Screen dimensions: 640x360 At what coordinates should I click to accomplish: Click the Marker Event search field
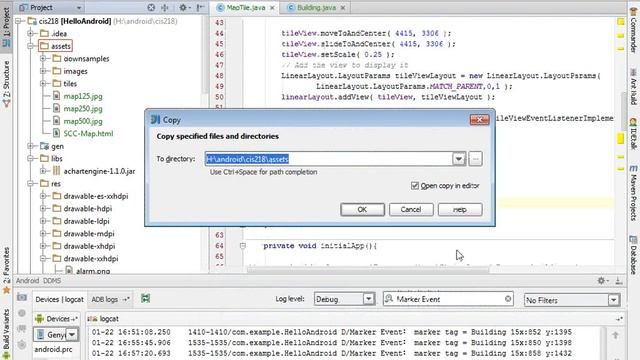click(x=448, y=299)
